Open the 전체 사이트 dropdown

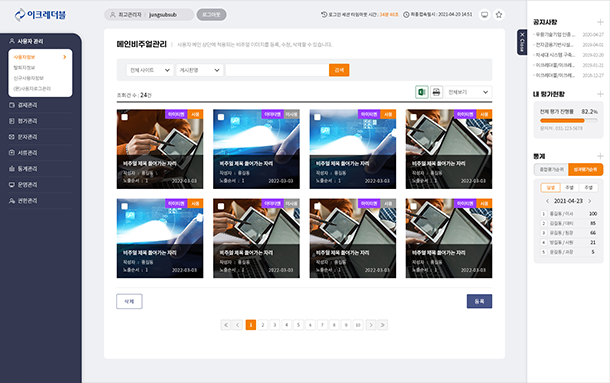(x=150, y=70)
